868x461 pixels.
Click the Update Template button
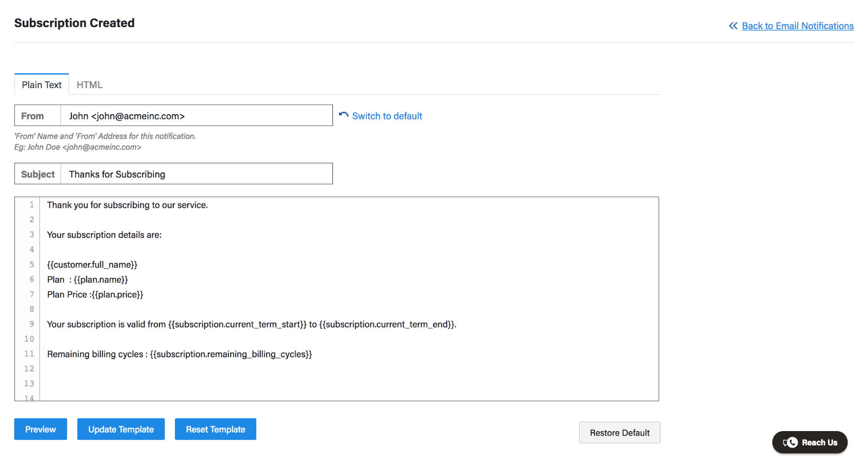click(121, 429)
